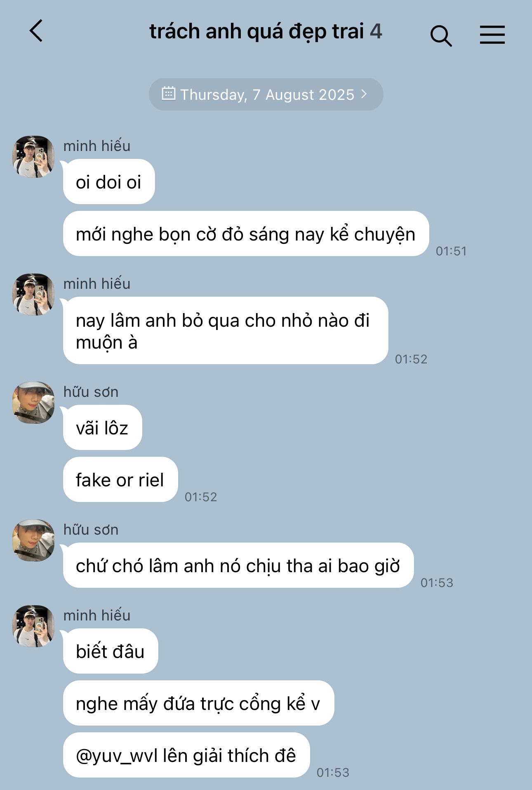Screen dimensions: 532x790
Task: Tap the member count 4 in title
Action: (376, 31)
